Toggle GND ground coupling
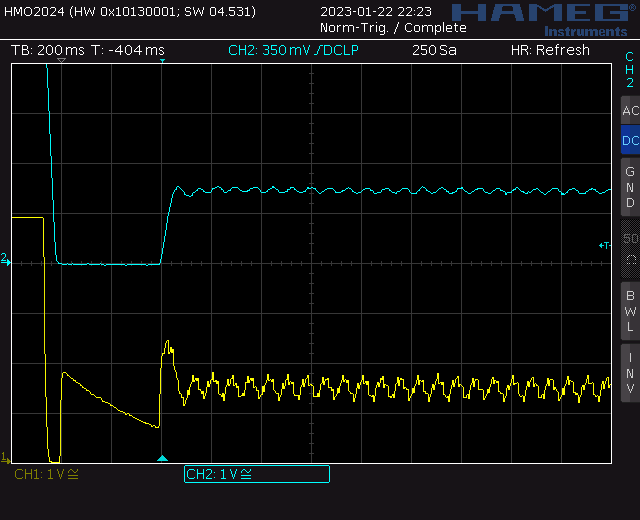Image resolution: width=640 pixels, height=520 pixels. coord(629,187)
